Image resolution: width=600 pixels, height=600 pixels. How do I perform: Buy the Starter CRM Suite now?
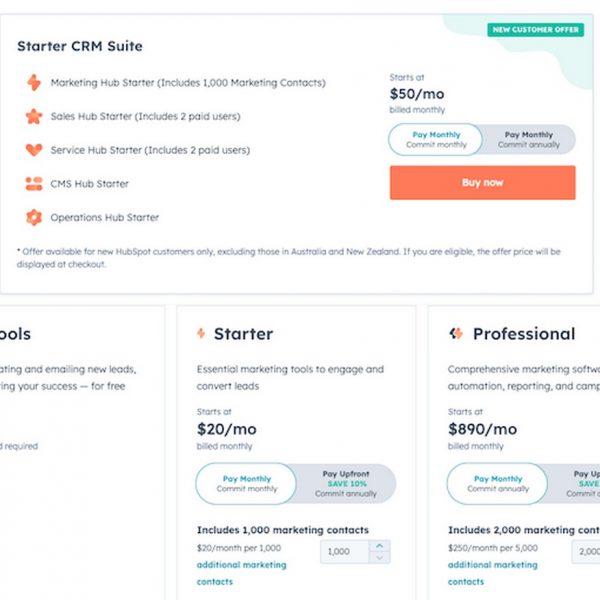tap(483, 183)
